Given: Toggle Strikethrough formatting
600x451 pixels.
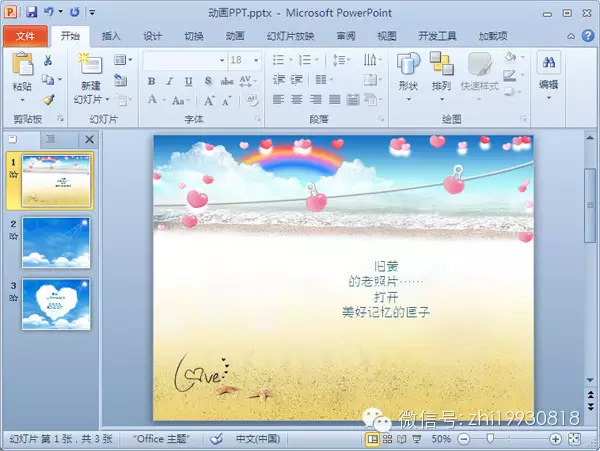Looking at the screenshot, I should click(227, 81).
